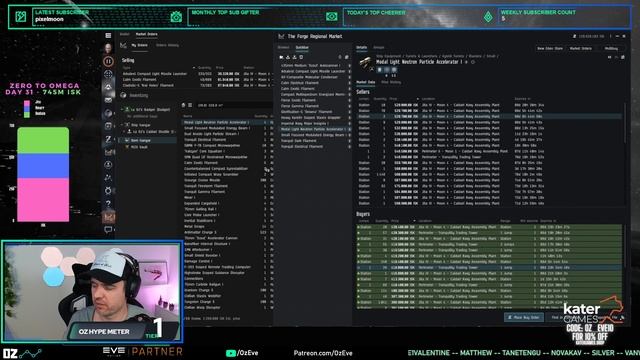
Task: Click the Patreon.com/OzEve link
Action: (323, 353)
